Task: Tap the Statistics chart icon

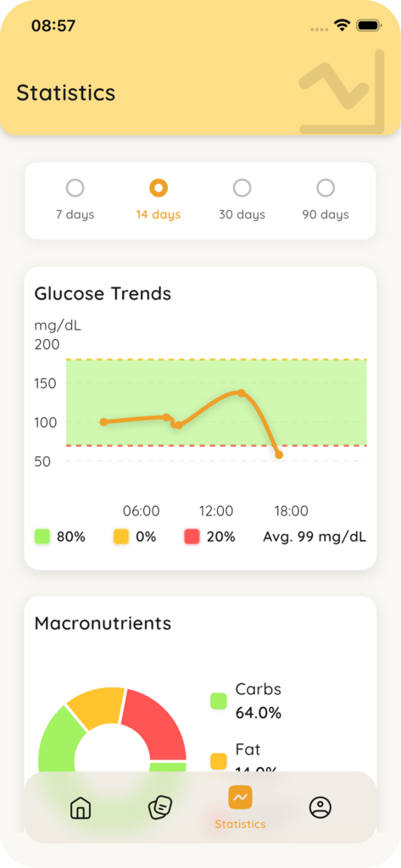Action: coord(241,797)
